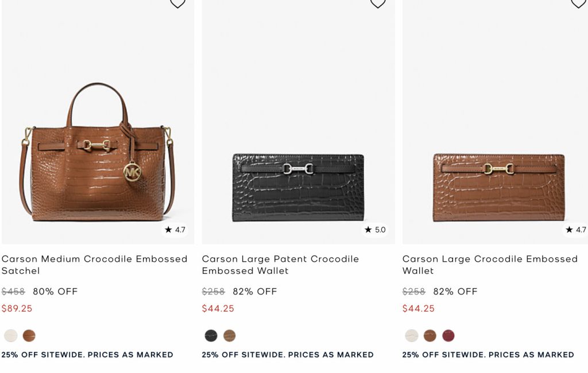Select cream swatch for Carson Large Crocodile Wallet
The image size is (588, 373).
[412, 336]
